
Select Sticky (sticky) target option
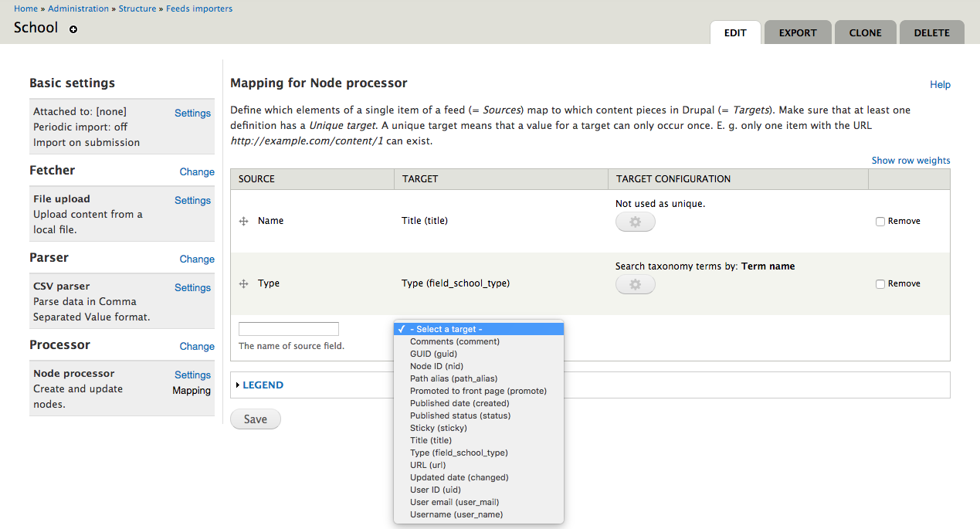tap(479, 428)
